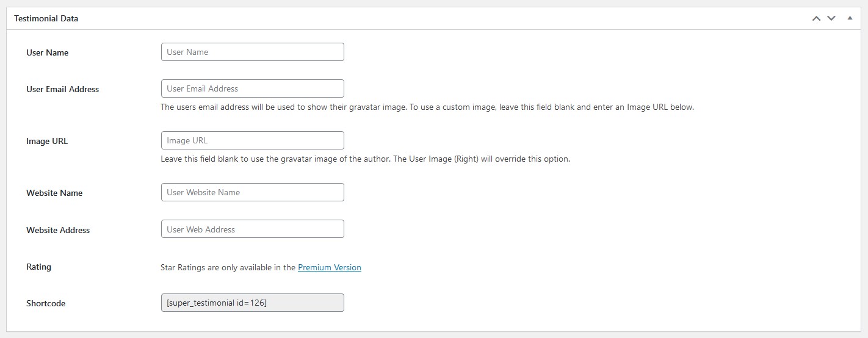Screen dimensions: 868x338
Task: Click the User Web Address input
Action: 253,229
